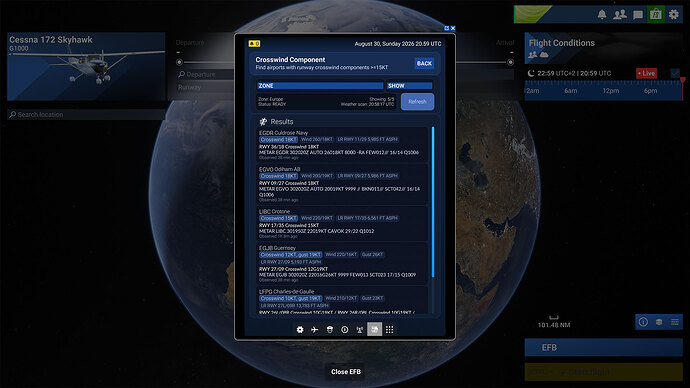690x388 pixels.
Task: Click the Zone: Europe status text
Action: pyautogui.click(x=271, y=99)
